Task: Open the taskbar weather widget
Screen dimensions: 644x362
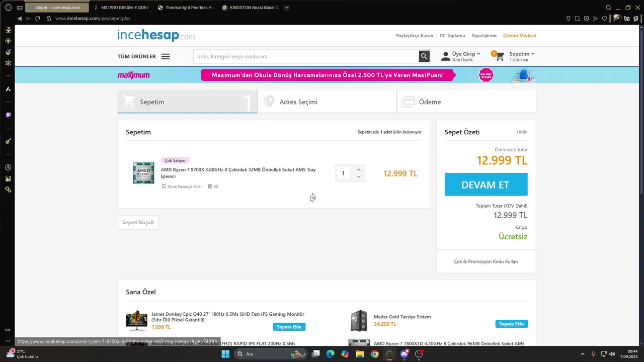Action: [x=21, y=354]
